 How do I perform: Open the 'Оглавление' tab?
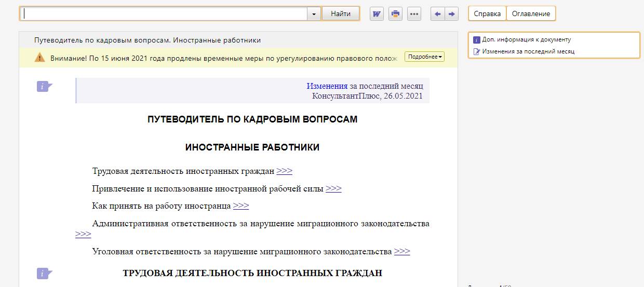531,14
